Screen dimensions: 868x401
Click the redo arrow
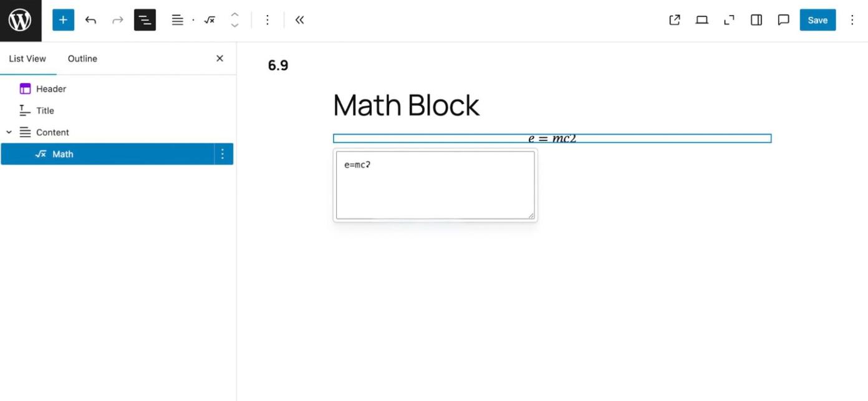click(x=117, y=20)
